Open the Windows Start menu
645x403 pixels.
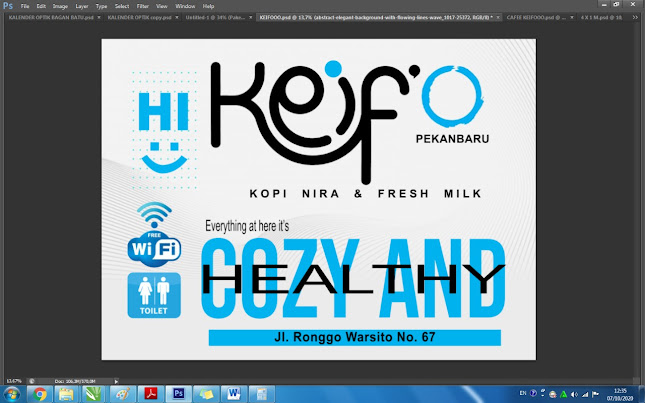click(11, 394)
